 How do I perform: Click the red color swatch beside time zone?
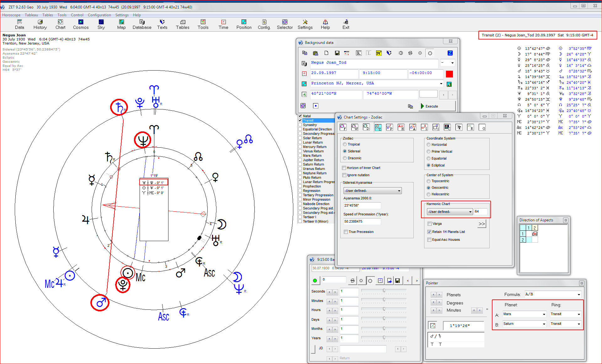pos(450,74)
